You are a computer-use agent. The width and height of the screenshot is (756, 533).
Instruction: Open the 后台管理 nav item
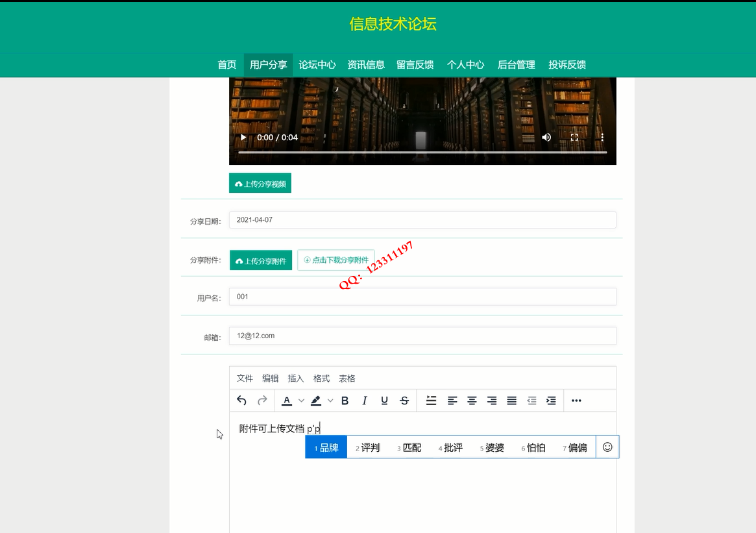coord(517,65)
